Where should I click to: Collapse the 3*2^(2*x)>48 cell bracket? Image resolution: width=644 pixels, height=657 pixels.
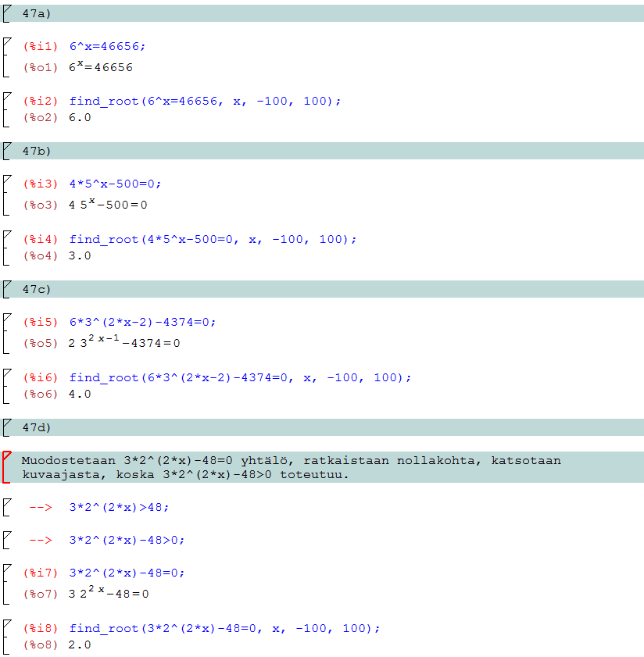pyautogui.click(x=6, y=507)
